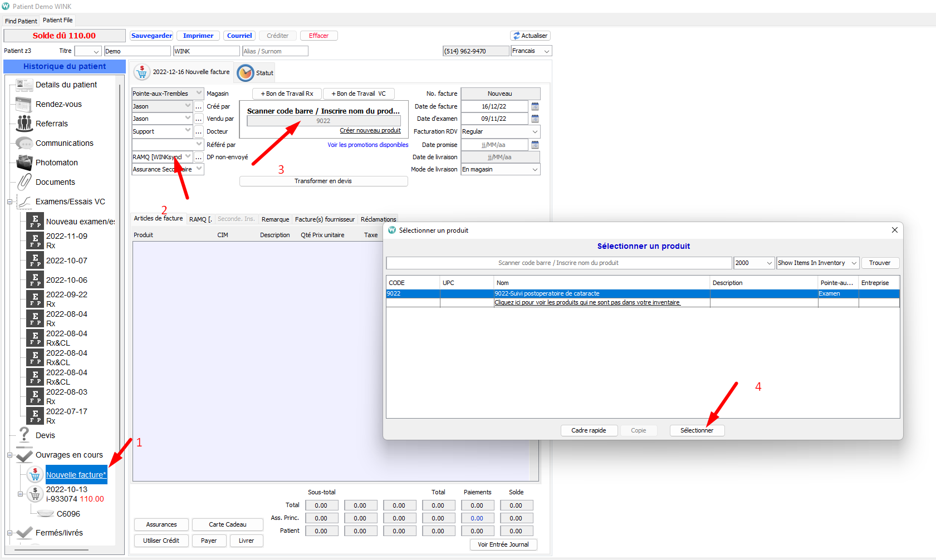936x560 pixels.
Task: Click the Statut clock icon
Action: click(245, 73)
